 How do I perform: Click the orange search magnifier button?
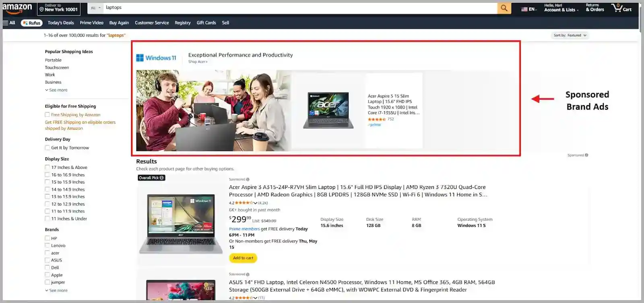[x=504, y=8]
